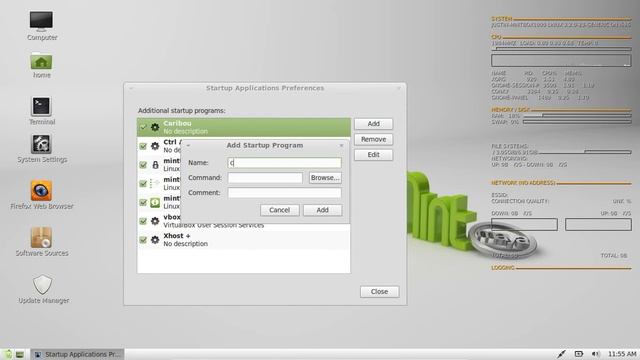Open the System Settings desktop icon

coord(41,144)
